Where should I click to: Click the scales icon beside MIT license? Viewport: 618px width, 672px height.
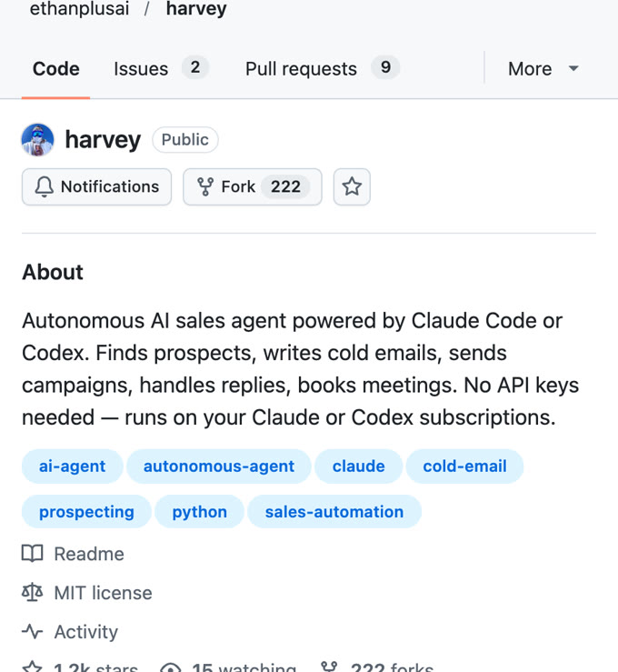(x=33, y=593)
